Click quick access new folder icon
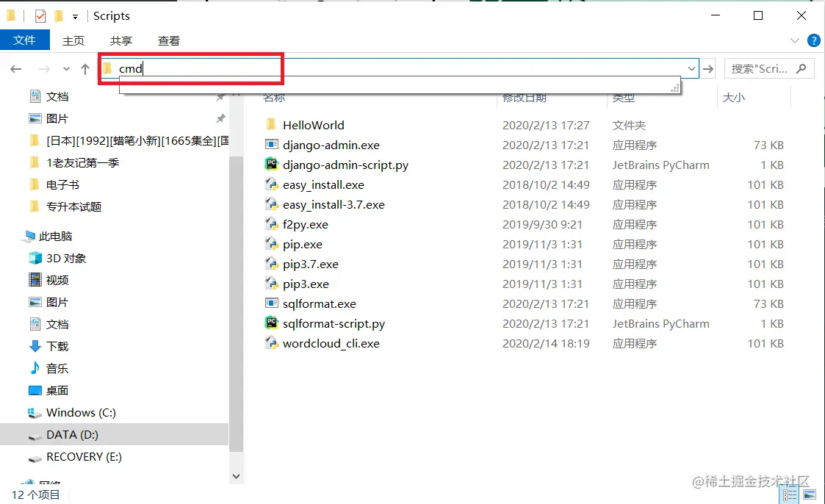Viewport: 825px width, 504px height. click(x=59, y=16)
